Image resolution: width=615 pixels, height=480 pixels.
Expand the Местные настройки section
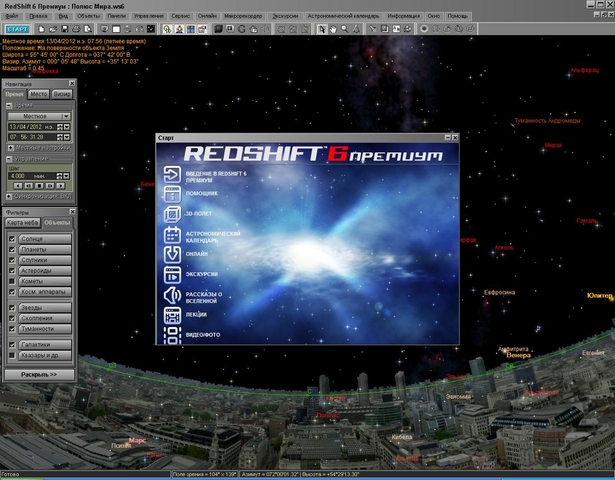tap(9, 147)
